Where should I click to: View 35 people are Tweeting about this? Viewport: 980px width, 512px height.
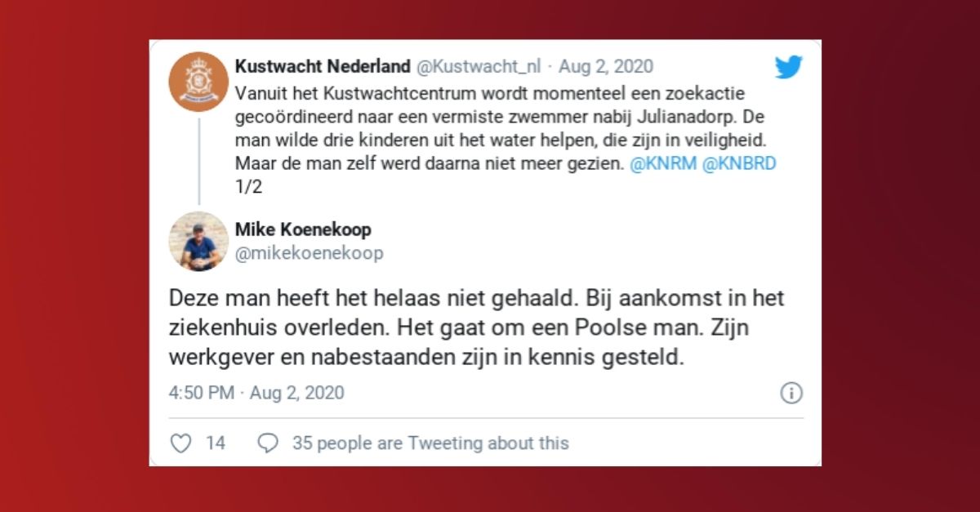click(430, 443)
